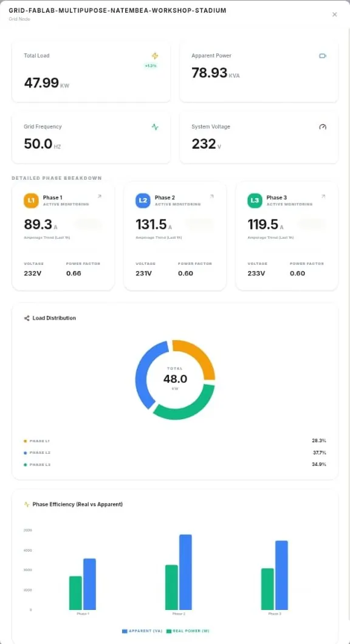Click Phase 2 blue apparent power bar

(185, 572)
